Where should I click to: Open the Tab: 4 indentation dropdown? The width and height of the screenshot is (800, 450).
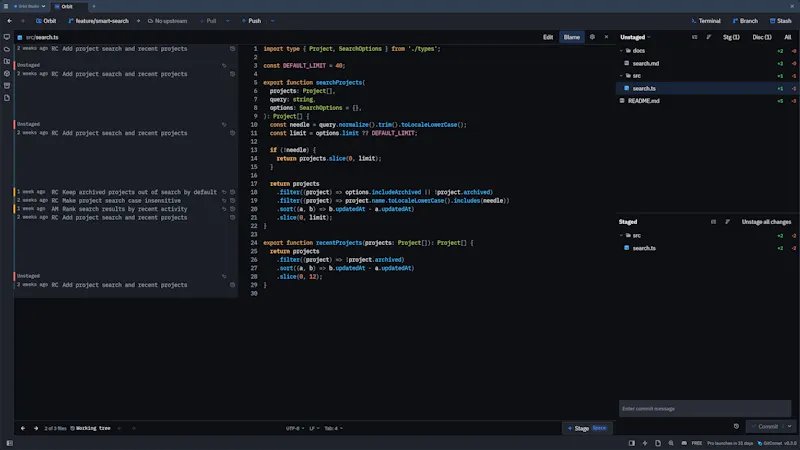click(x=333, y=428)
